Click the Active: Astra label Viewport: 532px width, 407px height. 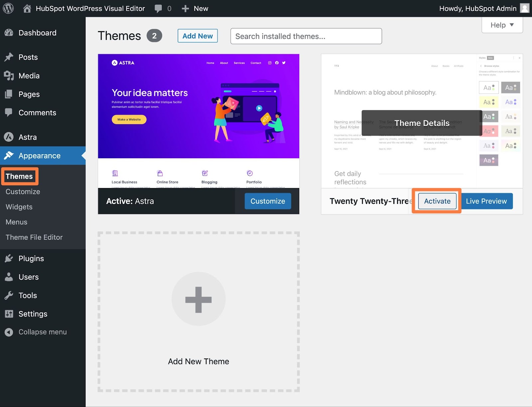click(x=130, y=201)
